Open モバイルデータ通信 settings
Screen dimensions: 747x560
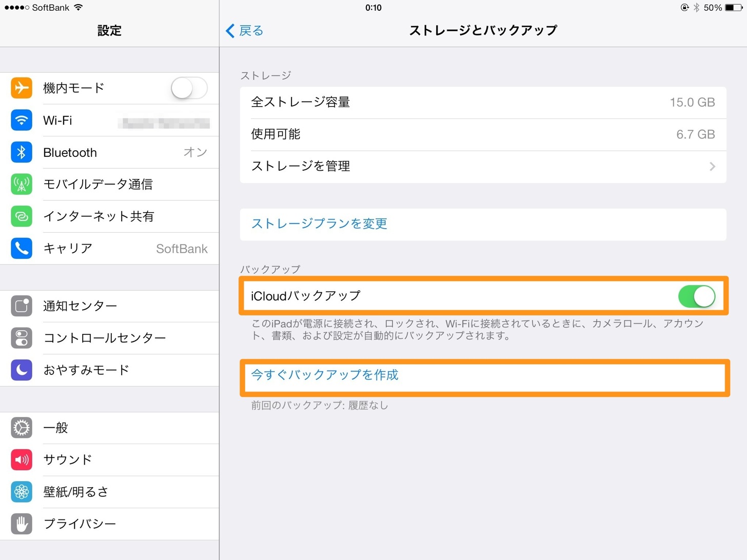[109, 185]
